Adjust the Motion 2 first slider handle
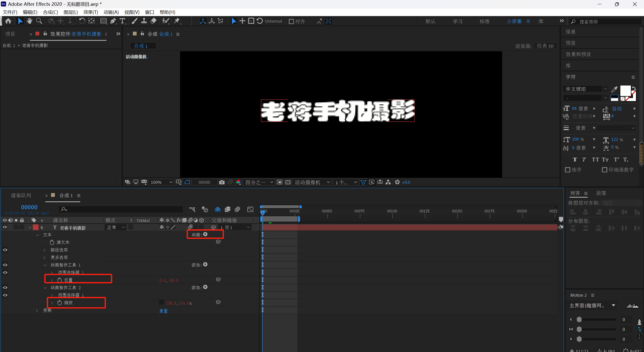Screen dimensions: 644x352 point(579,319)
